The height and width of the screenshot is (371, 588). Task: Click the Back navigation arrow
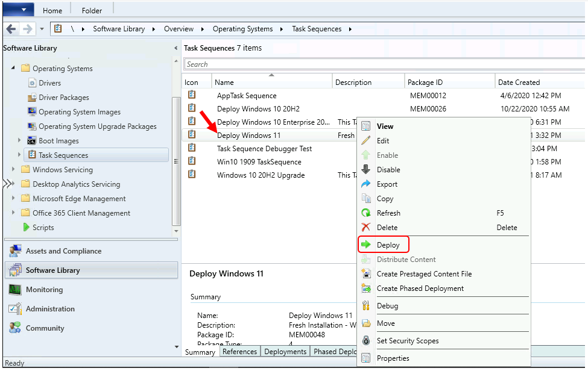(x=11, y=29)
